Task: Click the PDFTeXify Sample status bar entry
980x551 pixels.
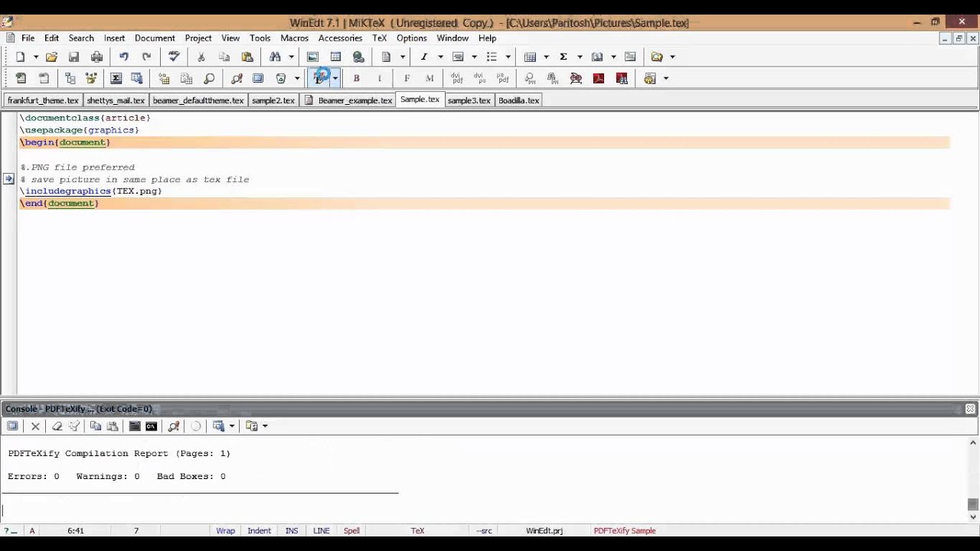Action: pyautogui.click(x=624, y=530)
